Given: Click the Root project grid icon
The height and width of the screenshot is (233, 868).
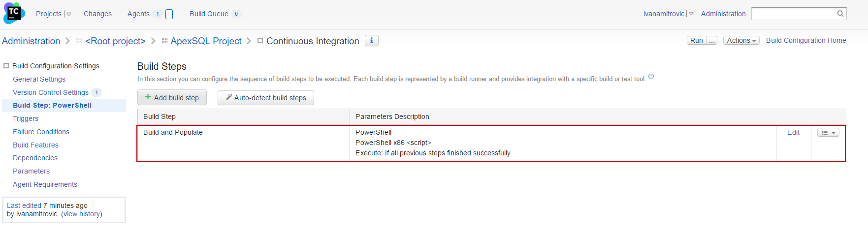Looking at the screenshot, I should coord(79,41).
